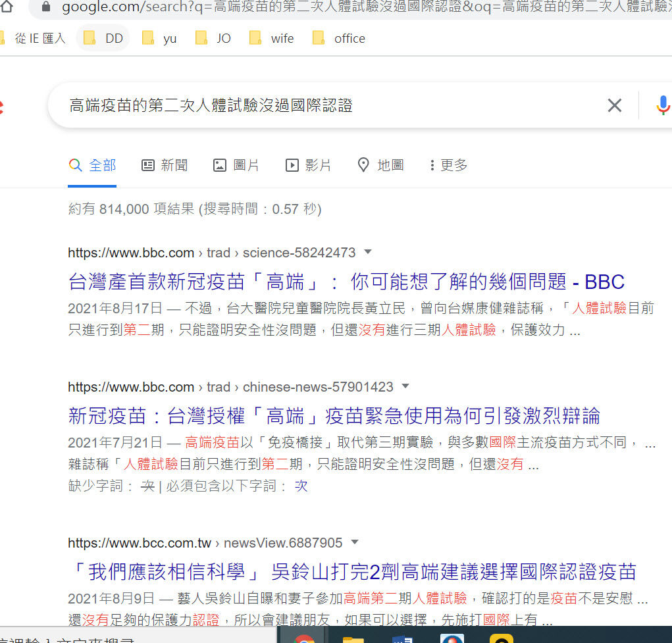Switch to the 地圖 tab
The width and height of the screenshot is (672, 643).
pyautogui.click(x=380, y=165)
